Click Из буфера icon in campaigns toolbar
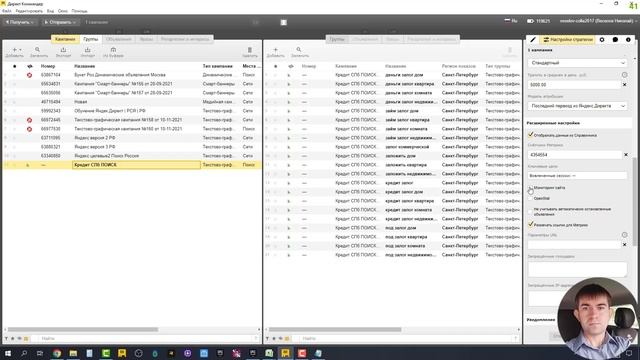640x360 pixels. point(113,52)
